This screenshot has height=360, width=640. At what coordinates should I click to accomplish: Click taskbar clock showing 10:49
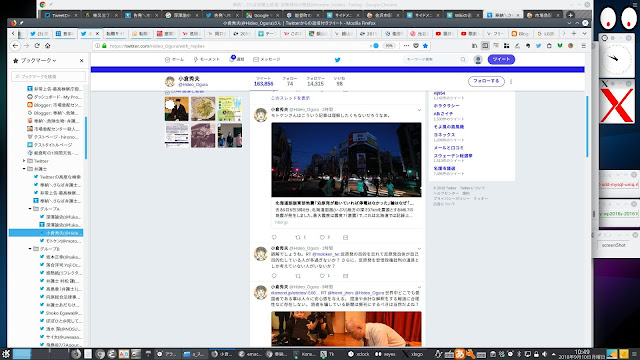pyautogui.click(x=582, y=354)
